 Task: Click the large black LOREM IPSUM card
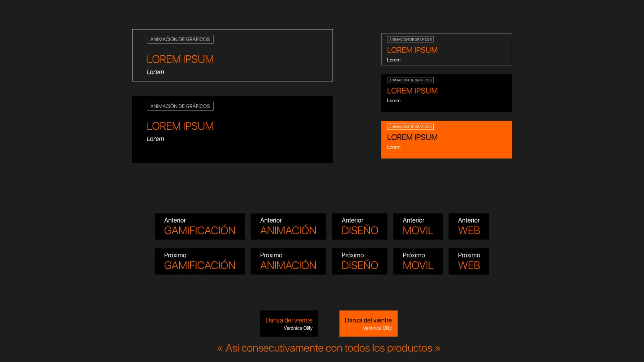click(232, 129)
